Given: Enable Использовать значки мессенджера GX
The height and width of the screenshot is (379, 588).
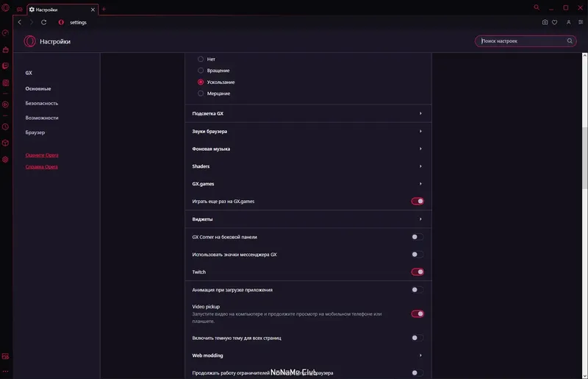Looking at the screenshot, I should pyautogui.click(x=417, y=255).
